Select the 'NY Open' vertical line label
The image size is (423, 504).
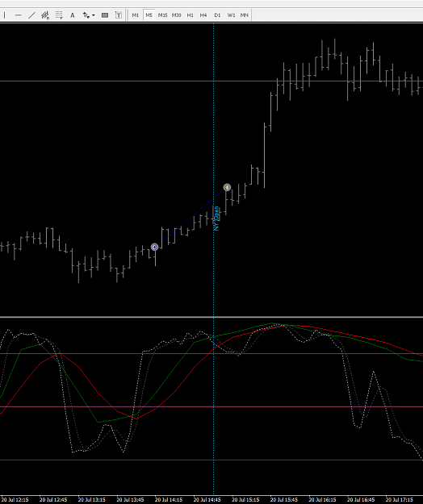(x=216, y=219)
